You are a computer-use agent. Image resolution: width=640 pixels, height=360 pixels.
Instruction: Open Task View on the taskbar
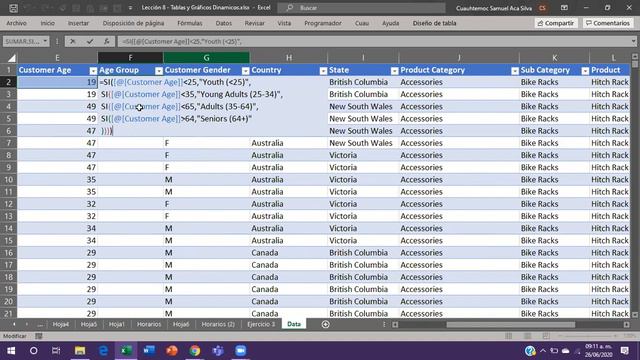click(x=56, y=351)
